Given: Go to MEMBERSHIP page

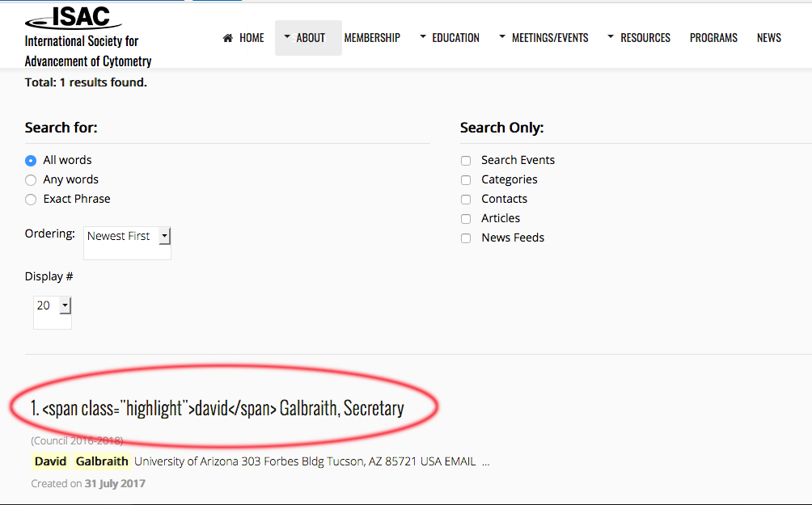Looking at the screenshot, I should pos(372,38).
